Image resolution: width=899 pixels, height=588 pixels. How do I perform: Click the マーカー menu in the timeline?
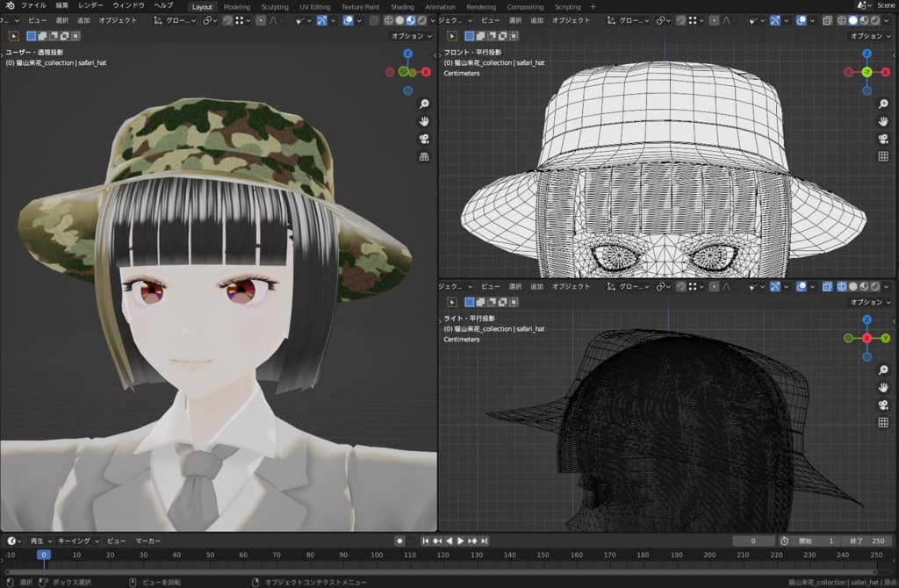pyautogui.click(x=147, y=541)
